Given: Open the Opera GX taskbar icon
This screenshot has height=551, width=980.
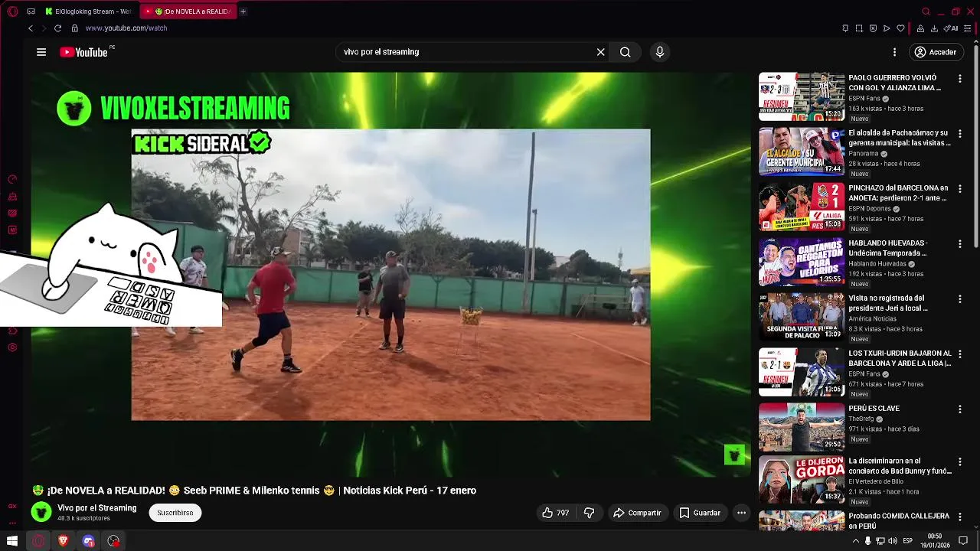Looking at the screenshot, I should tap(38, 541).
